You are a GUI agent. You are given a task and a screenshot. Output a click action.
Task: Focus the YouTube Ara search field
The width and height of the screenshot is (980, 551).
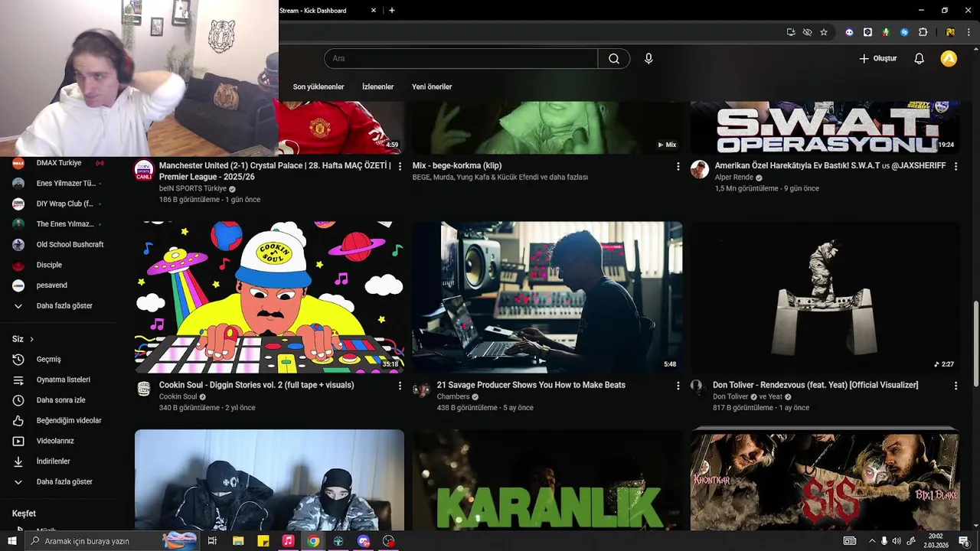461,59
